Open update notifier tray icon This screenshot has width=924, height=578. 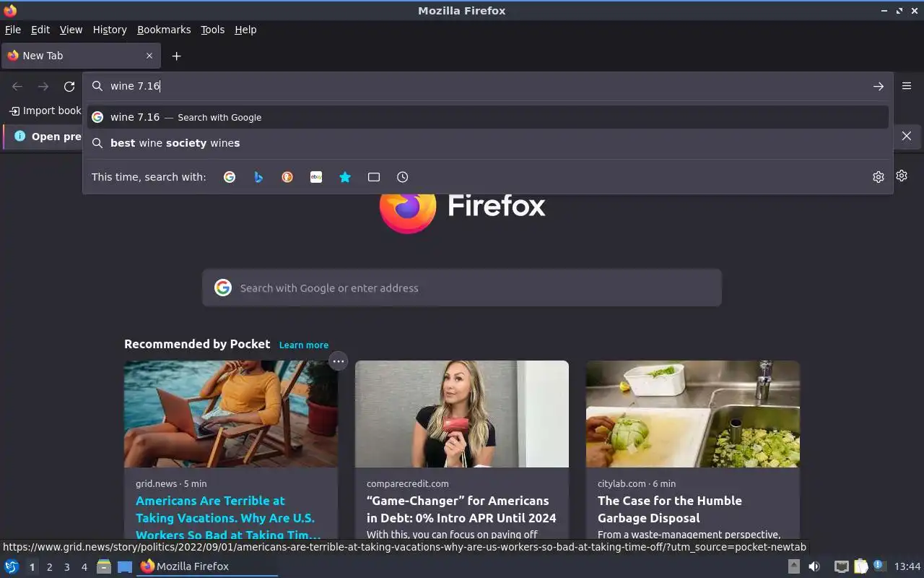tap(879, 566)
